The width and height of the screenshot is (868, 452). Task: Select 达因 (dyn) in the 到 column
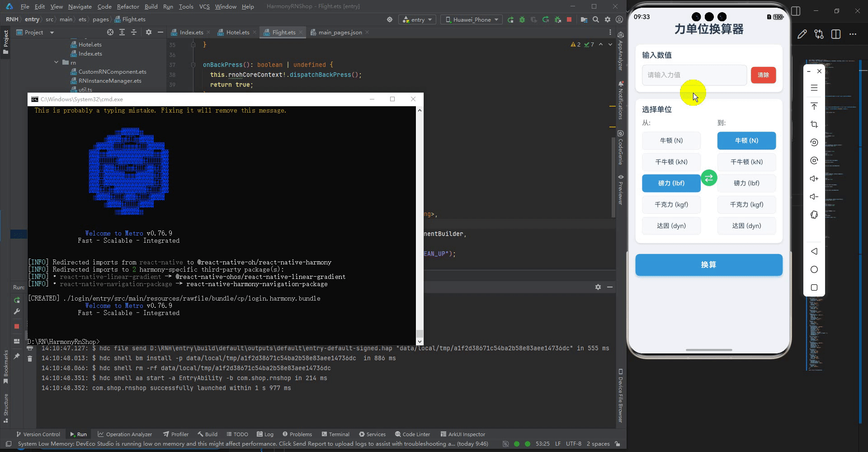[x=746, y=226]
